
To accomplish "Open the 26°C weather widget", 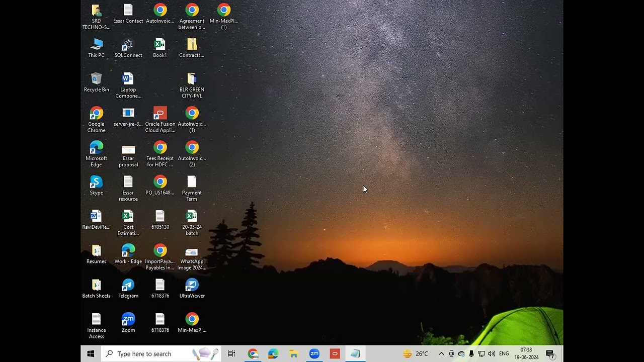I will tap(416, 354).
